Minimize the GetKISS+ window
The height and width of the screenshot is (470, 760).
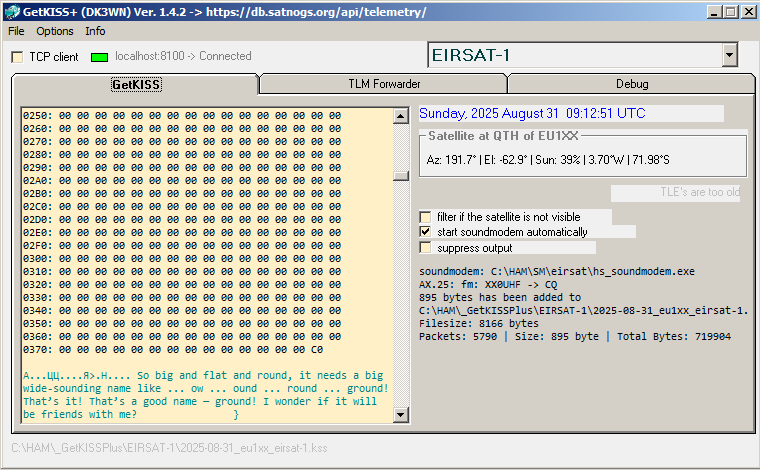[713, 12]
